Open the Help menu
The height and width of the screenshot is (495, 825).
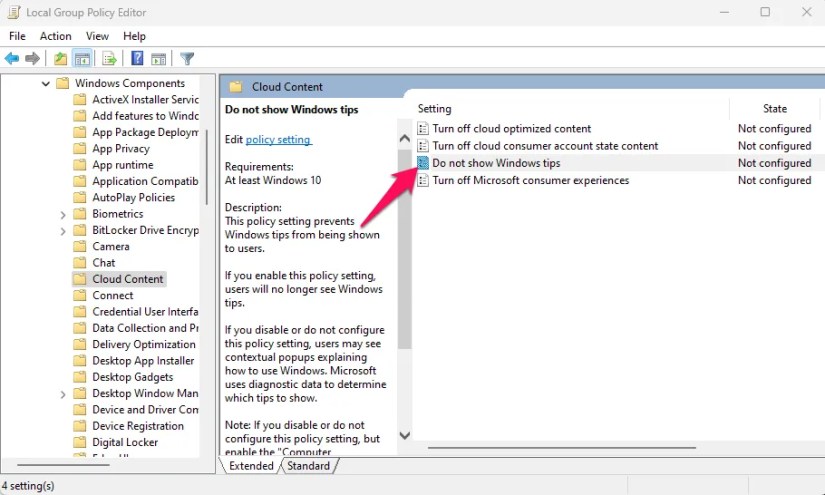pyautogui.click(x=134, y=36)
